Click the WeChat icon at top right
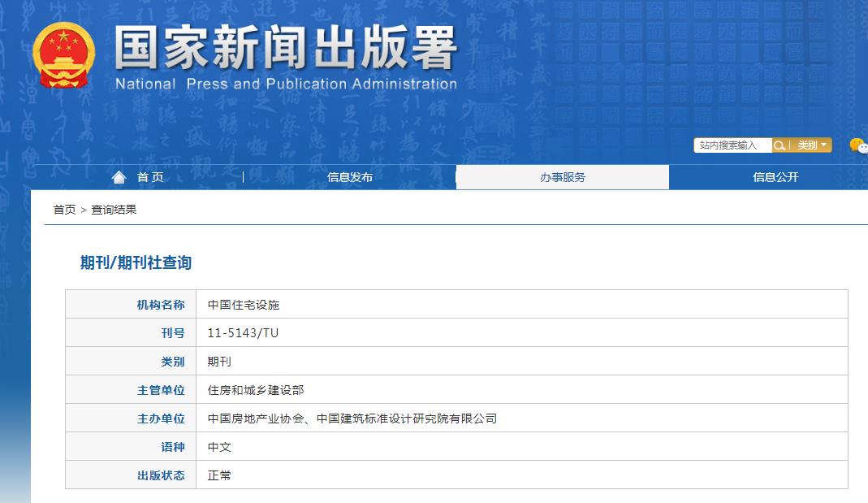Screen dimensions: 868x503 pos(858,145)
